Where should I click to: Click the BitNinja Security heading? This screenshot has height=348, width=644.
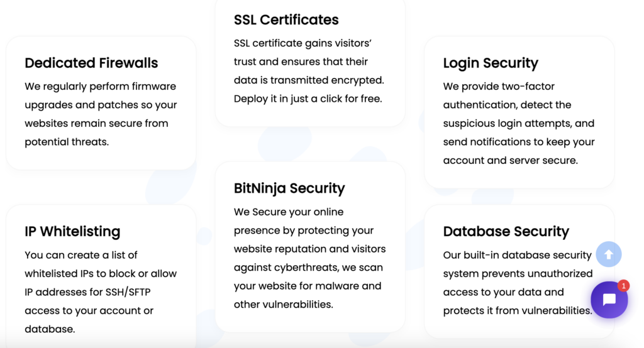(x=289, y=188)
